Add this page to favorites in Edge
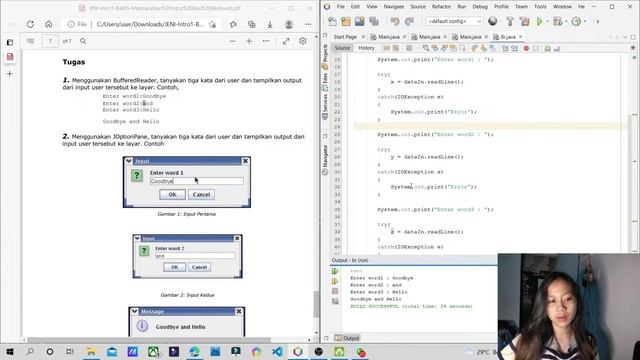 pos(212,24)
